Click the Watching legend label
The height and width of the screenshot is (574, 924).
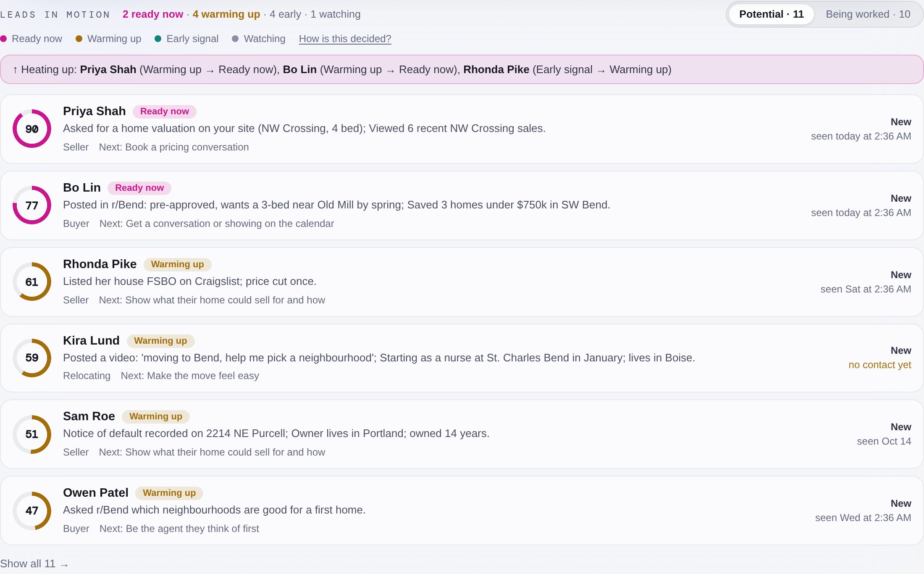pos(265,39)
